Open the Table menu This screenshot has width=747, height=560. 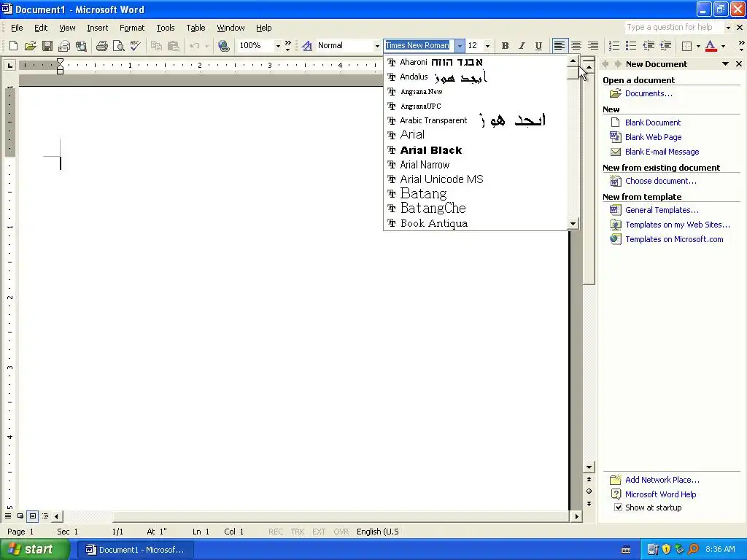point(196,28)
